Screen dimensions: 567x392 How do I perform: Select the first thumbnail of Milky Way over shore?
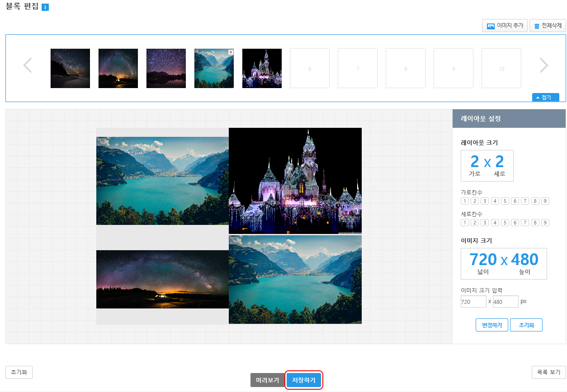click(x=70, y=68)
